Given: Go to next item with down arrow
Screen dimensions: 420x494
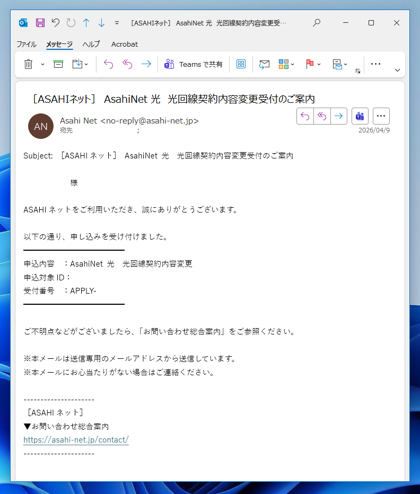Looking at the screenshot, I should [102, 23].
